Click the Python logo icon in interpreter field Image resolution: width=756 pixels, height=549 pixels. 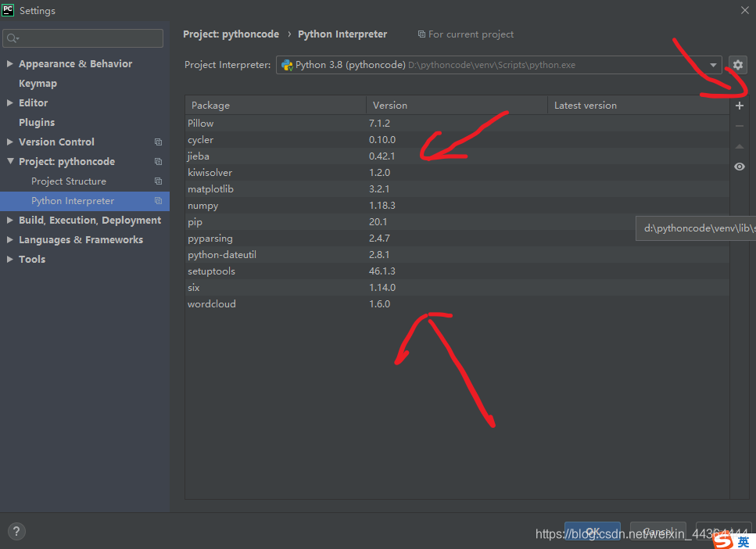pos(288,65)
